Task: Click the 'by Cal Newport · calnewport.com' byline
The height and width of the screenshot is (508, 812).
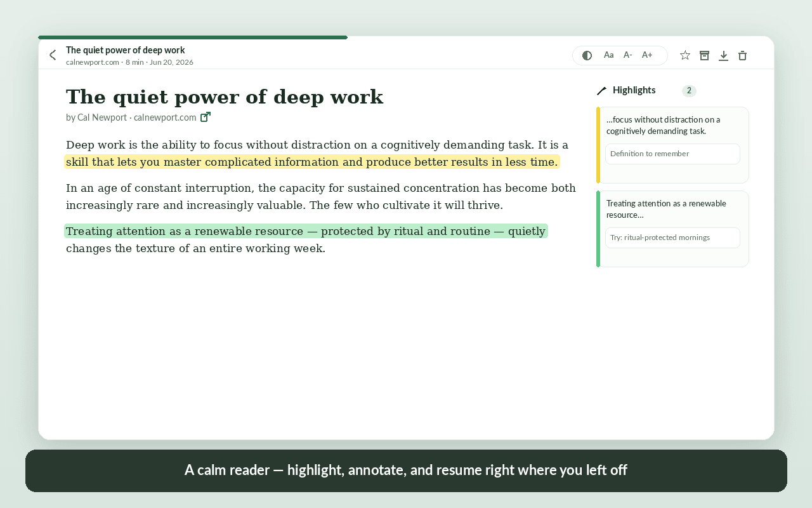Action: point(131,117)
